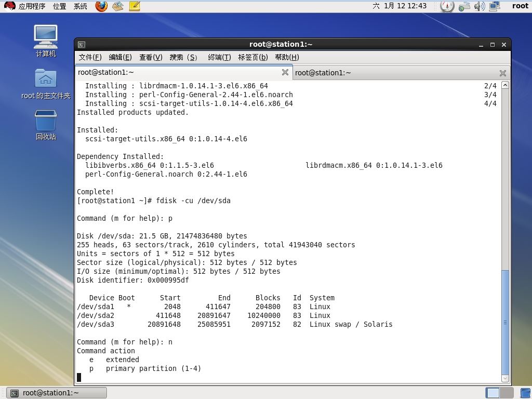Close the first root@station1 tab
Viewport: 532px width, 399px height.
point(285,72)
